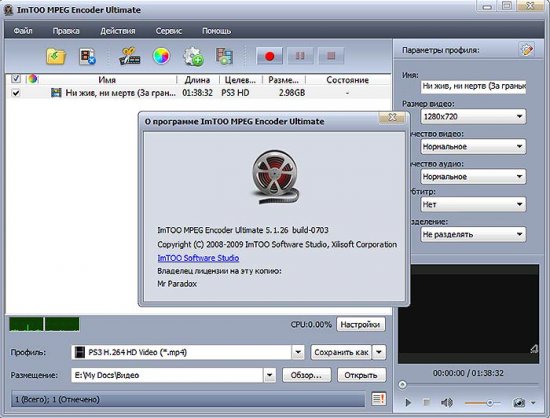Click the time readout 00:00:00 / 01:38:32

[468, 373]
